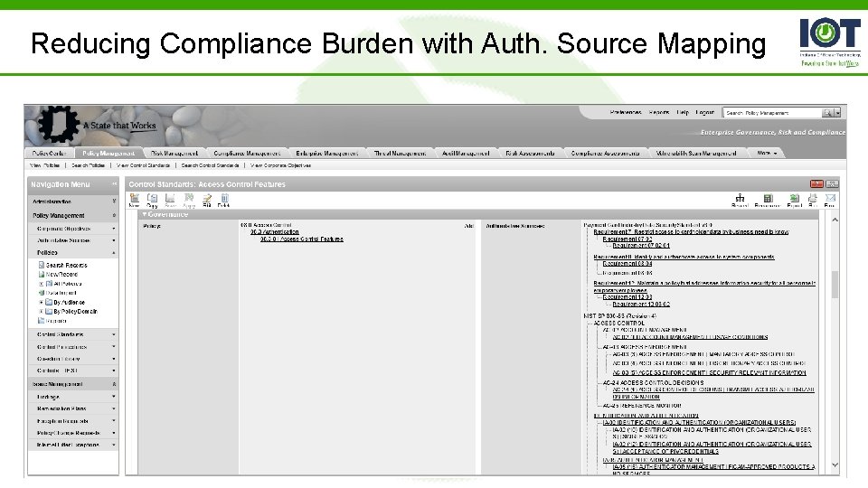Select the Issue Management navigation header
868x488 pixels.
click(72, 383)
